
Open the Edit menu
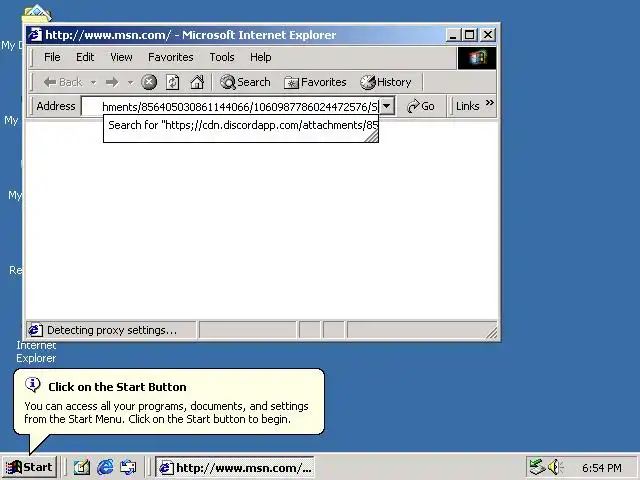point(85,57)
